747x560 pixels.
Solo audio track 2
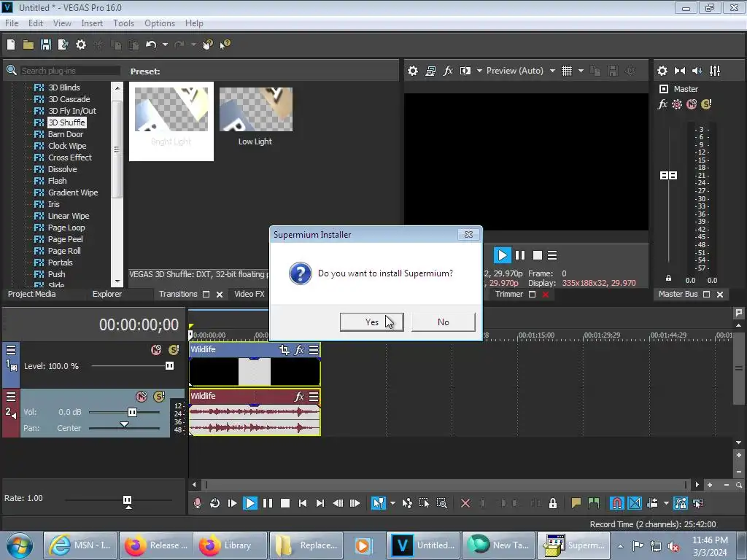pos(159,396)
